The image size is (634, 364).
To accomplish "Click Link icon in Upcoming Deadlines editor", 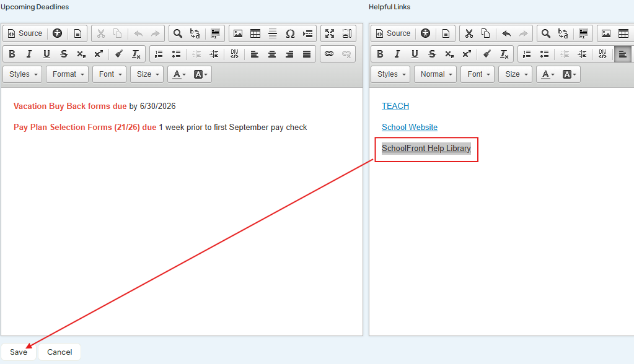I will coord(329,54).
